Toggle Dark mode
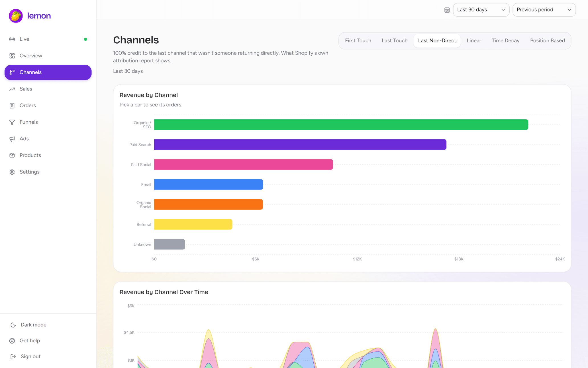Image resolution: width=588 pixels, height=368 pixels. (x=48, y=325)
